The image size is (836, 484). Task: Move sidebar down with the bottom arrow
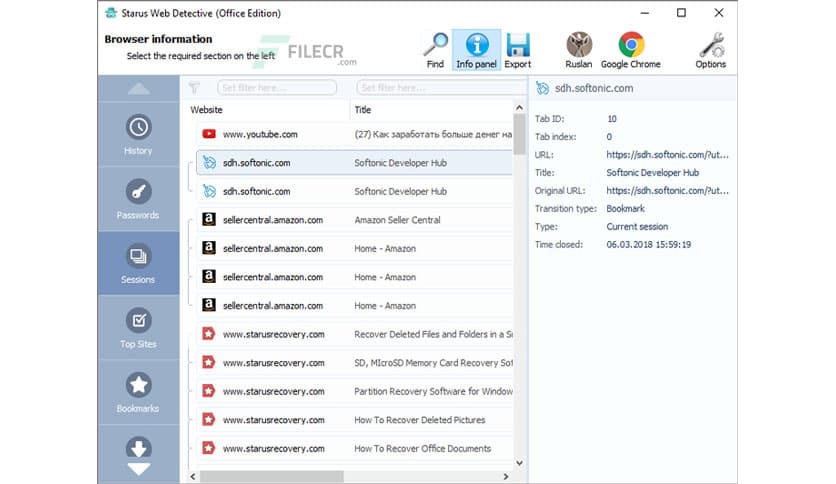139,470
